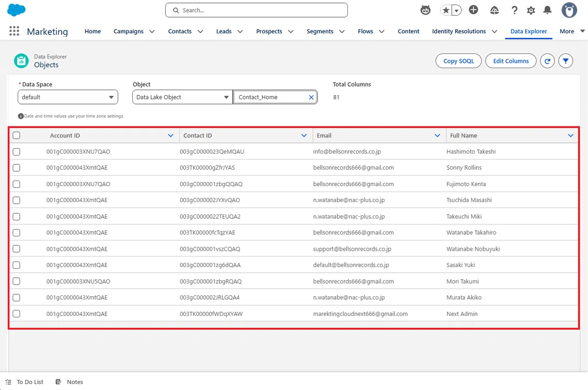Screen dimensions: 588x390
Task: Click the To Do List icon
Action: tap(8, 382)
